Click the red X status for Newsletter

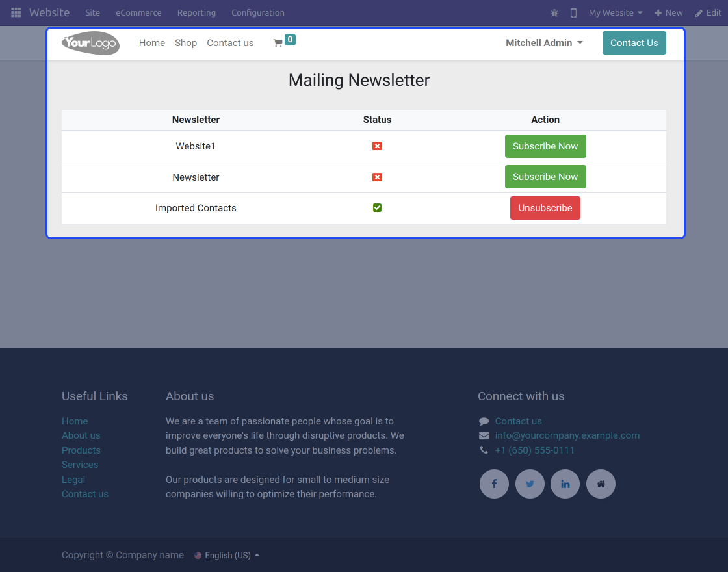point(377,177)
